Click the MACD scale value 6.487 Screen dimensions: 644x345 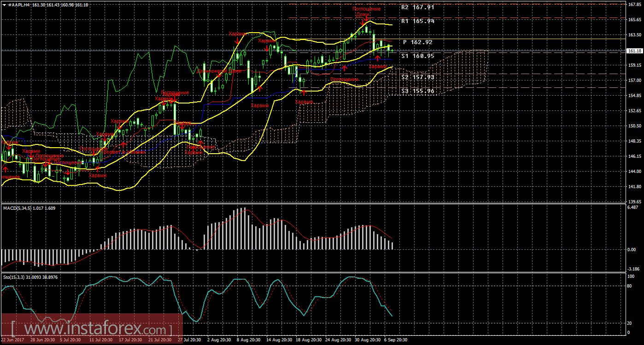coord(633,207)
